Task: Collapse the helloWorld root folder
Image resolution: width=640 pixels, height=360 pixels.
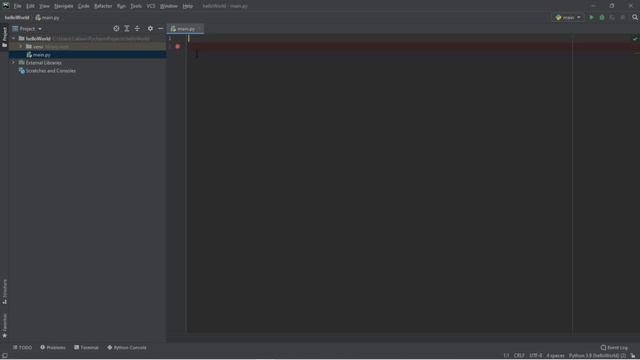Action: click(x=13, y=38)
